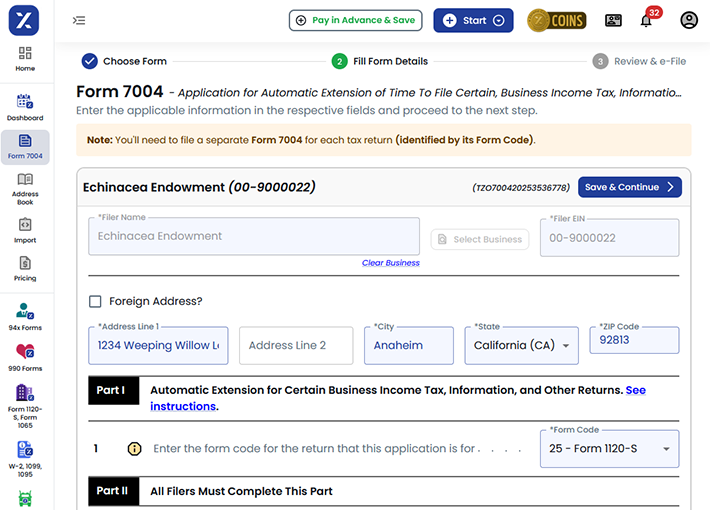The height and width of the screenshot is (510, 710).
Task: Click the Address Line 1 field
Action: [x=158, y=346]
